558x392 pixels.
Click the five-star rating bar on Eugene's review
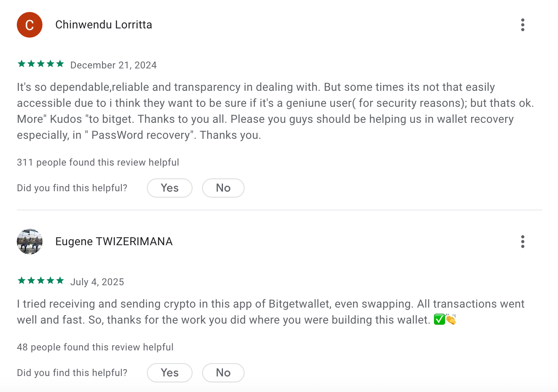click(40, 280)
